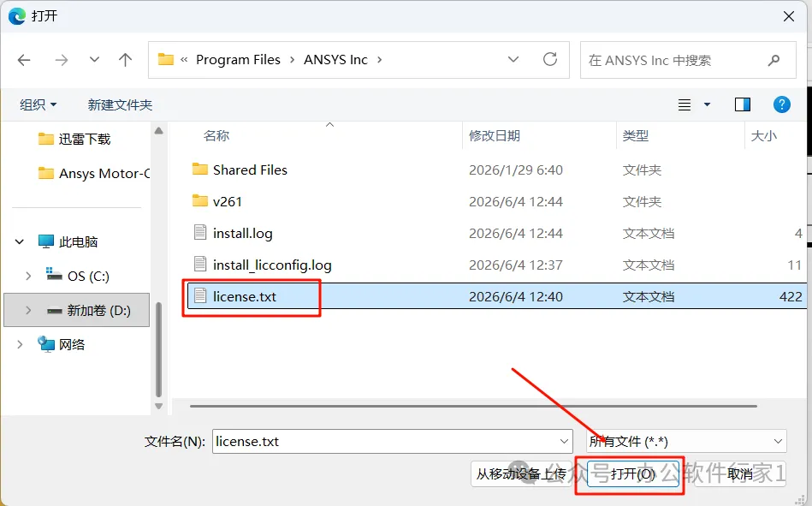Sort by 大小 column header
The image size is (812, 506).
pyautogui.click(x=764, y=136)
